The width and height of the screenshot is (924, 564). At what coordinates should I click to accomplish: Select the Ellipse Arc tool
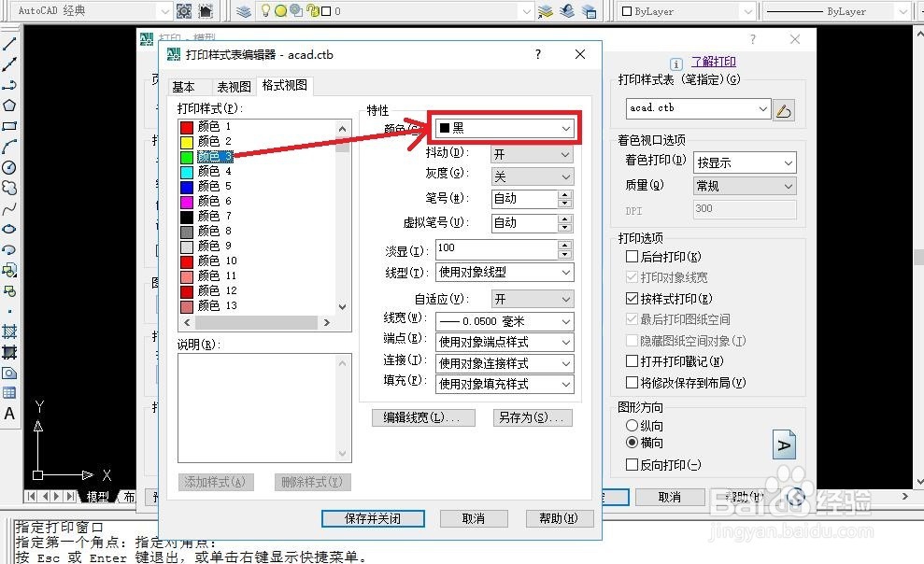(x=9, y=249)
